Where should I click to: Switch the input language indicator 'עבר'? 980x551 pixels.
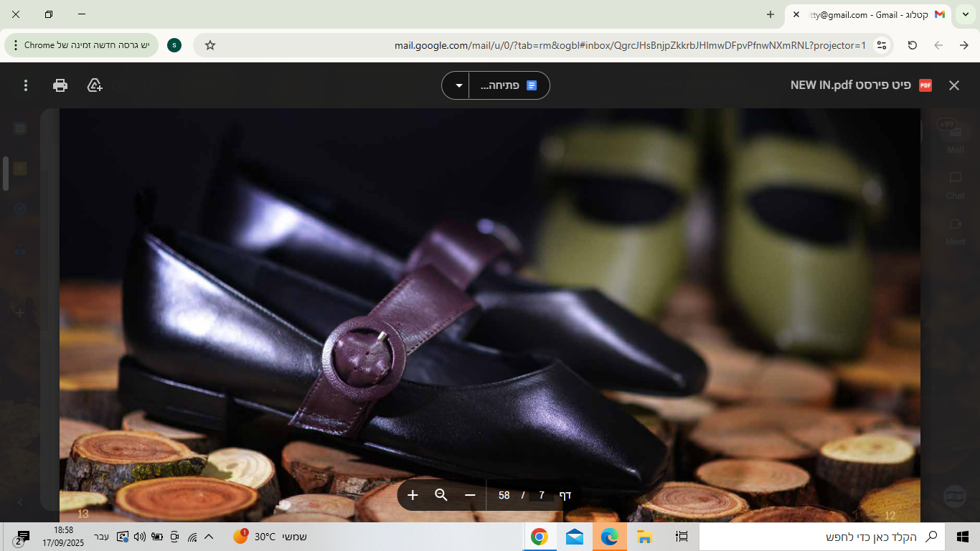(x=102, y=537)
